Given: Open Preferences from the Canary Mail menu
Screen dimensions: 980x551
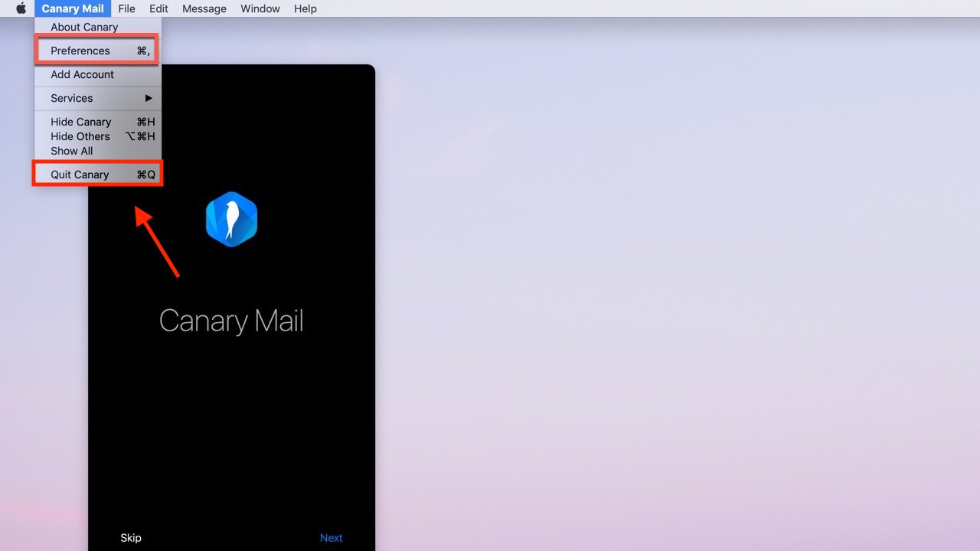Looking at the screenshot, I should tap(98, 51).
